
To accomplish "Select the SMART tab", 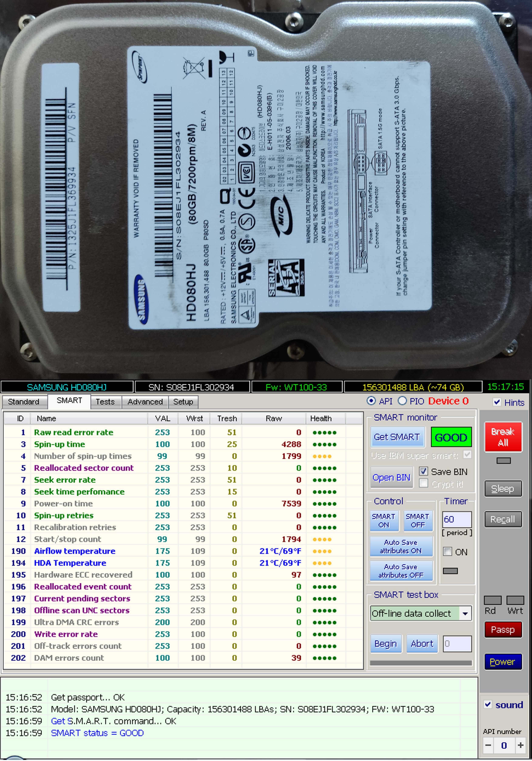I will 69,401.
